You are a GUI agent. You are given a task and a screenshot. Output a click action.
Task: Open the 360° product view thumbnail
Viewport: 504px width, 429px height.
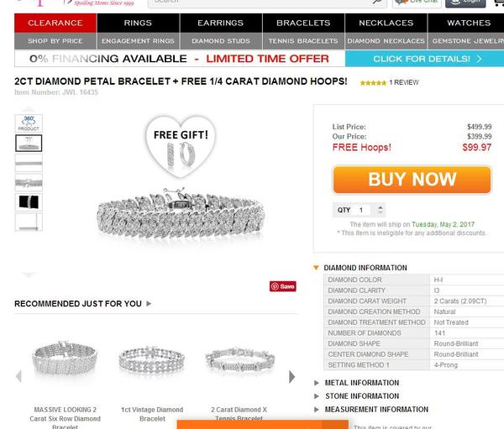[29, 123]
